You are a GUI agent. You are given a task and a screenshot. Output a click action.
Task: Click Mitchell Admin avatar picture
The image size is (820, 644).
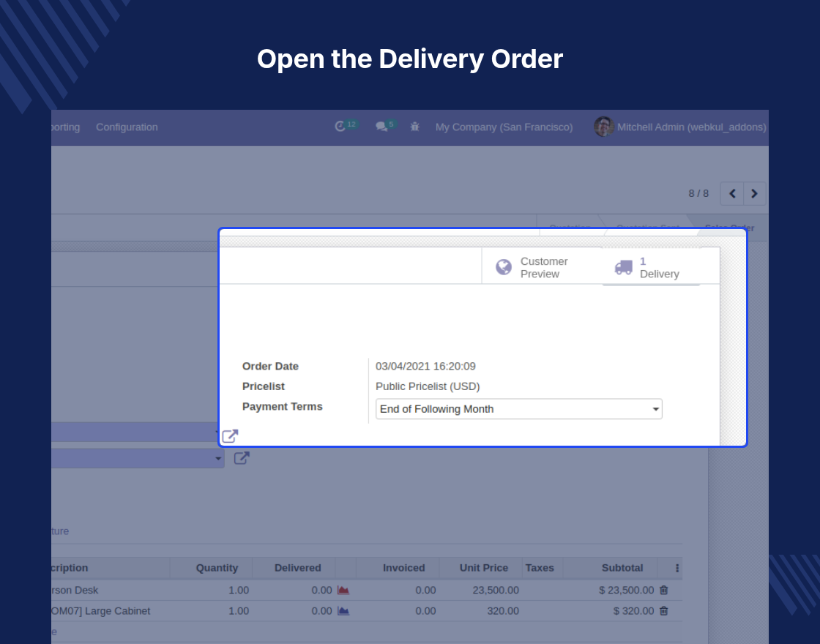coord(603,127)
